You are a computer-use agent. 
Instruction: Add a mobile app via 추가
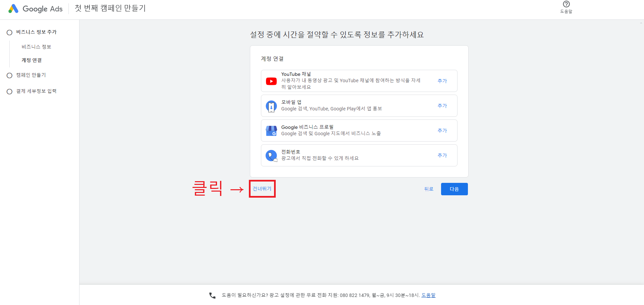click(442, 106)
